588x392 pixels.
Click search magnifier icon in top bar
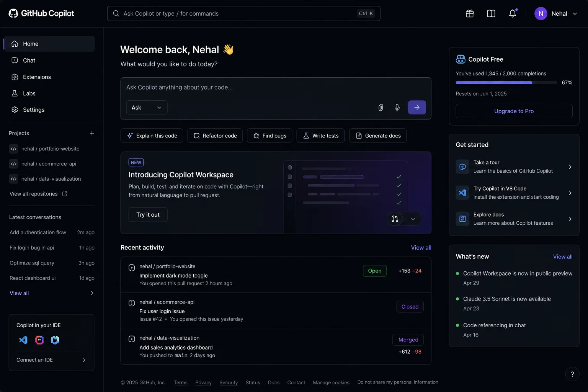coord(116,13)
